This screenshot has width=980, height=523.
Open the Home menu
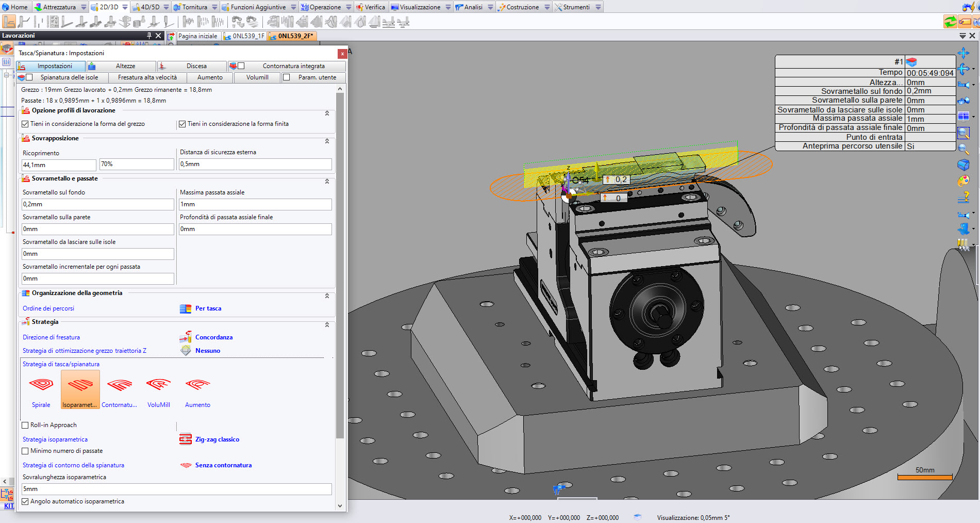(15, 7)
